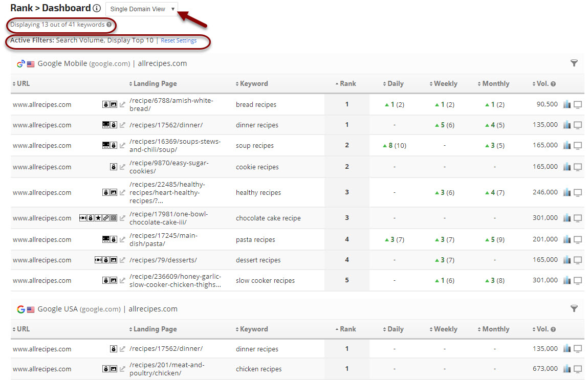The height and width of the screenshot is (380, 588).
Task: Sort Google Mobile table by Daily
Action: click(x=393, y=83)
